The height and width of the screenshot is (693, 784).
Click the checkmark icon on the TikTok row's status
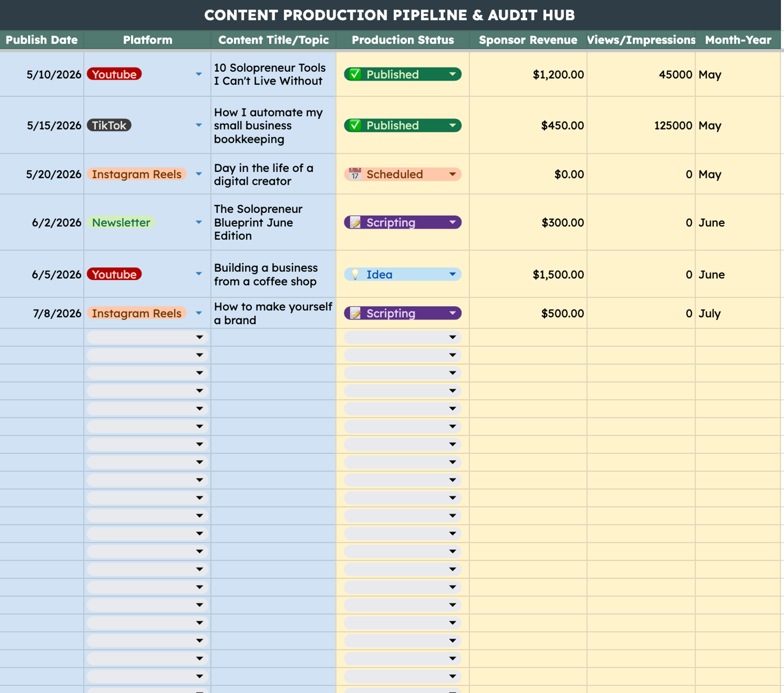click(355, 125)
